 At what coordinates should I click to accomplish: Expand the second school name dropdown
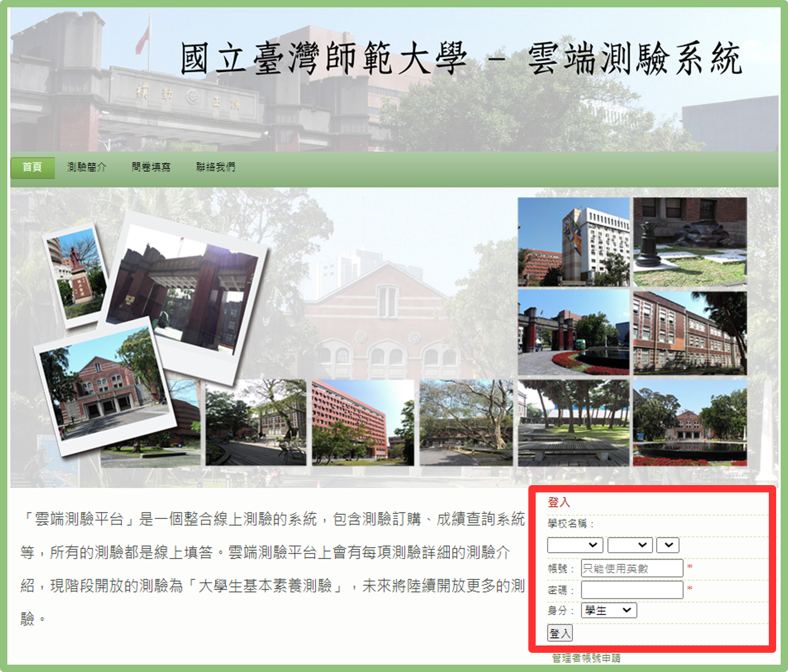[630, 545]
